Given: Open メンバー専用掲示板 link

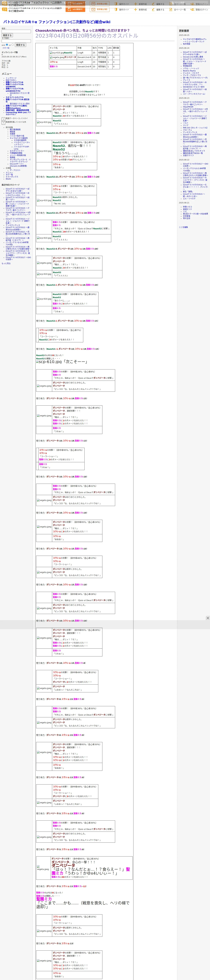Looking at the screenshot, I should tap(18, 155).
